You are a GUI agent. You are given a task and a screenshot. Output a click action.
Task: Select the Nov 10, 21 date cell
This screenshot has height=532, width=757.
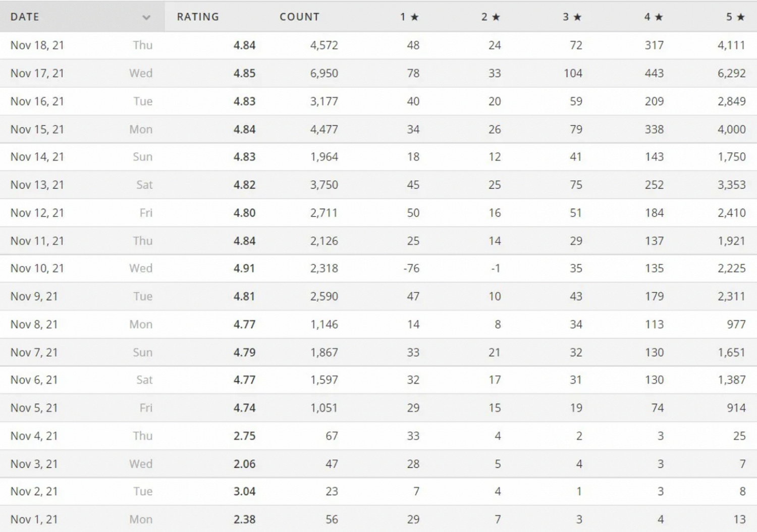[37, 269]
